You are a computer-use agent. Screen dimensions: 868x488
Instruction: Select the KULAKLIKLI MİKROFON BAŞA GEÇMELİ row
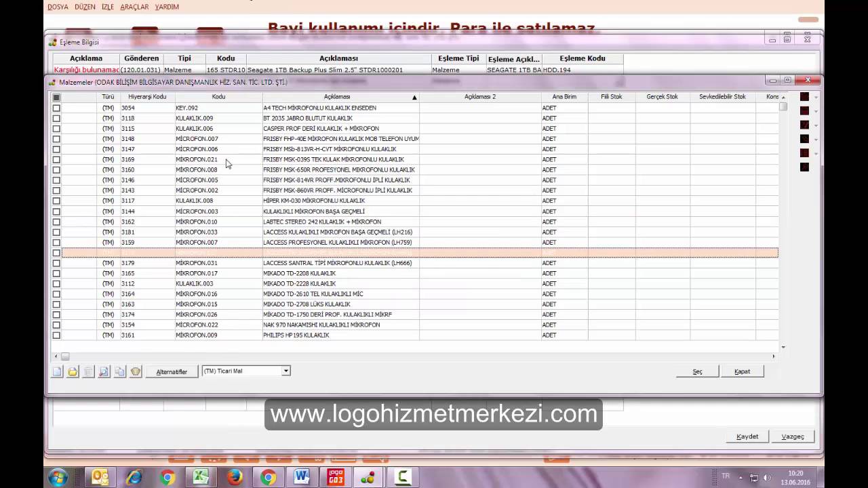point(420,211)
